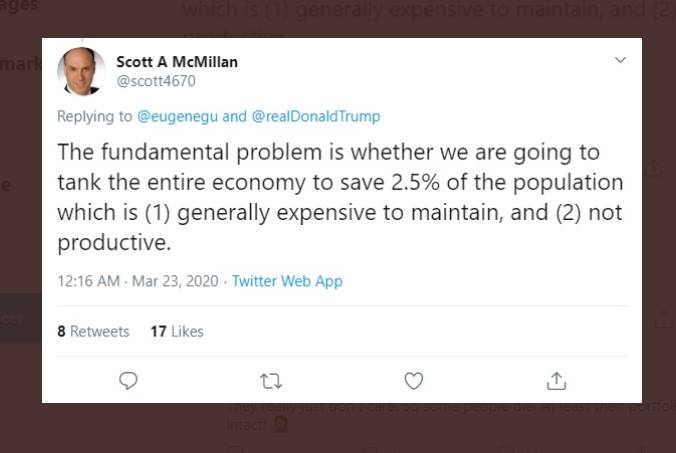Click the tweet text about the fundamental problem

click(x=340, y=197)
